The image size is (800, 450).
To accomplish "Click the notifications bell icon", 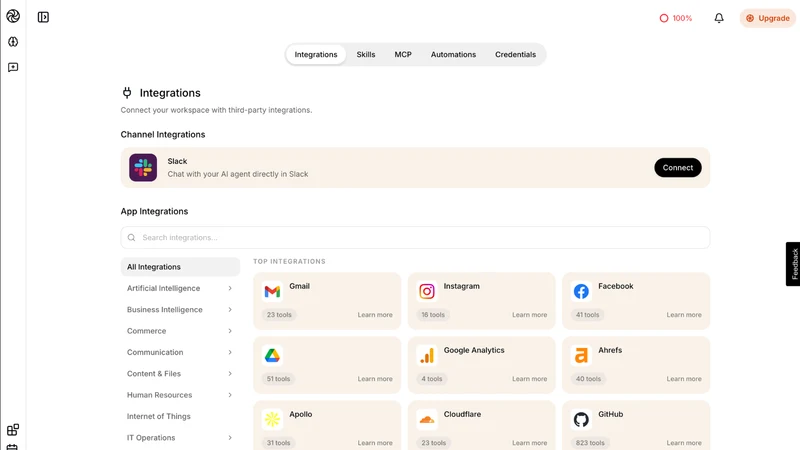I will click(x=719, y=18).
